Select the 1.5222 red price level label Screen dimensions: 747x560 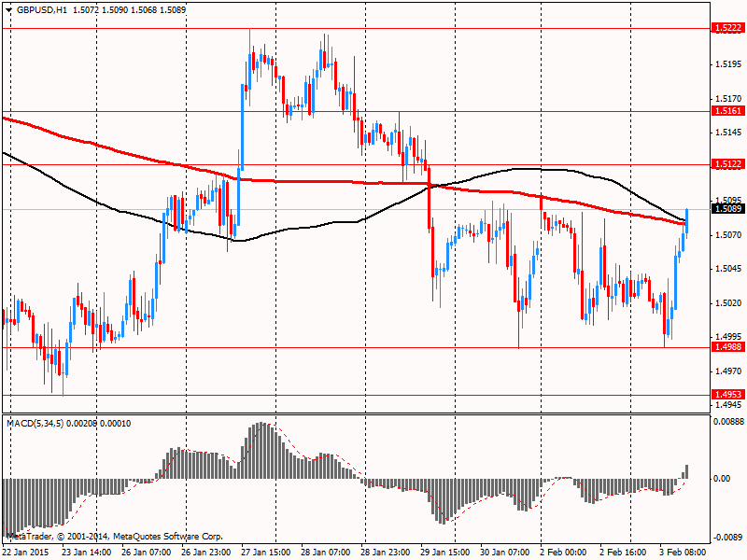pos(728,28)
